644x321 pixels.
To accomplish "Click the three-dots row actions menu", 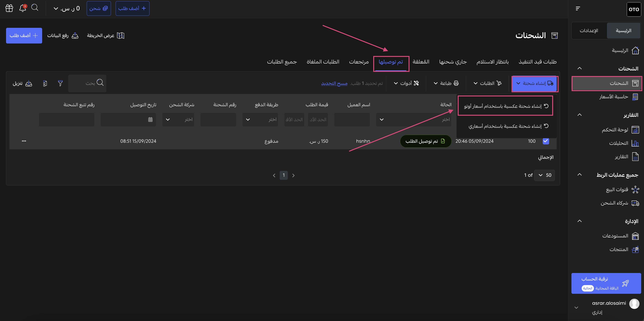I will pos(24,141).
